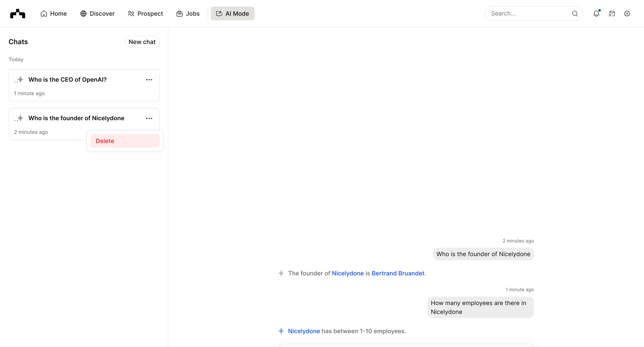Click the '1 minute ago' timestamp in conversation
This screenshot has height=347, width=644.
click(520, 289)
